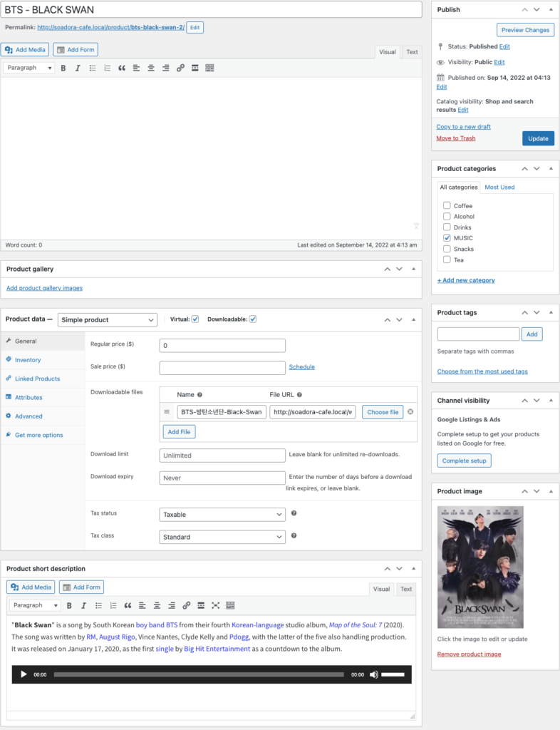Click the drag handle of downloadable file row
The height and width of the screenshot is (730, 560).
[167, 411]
